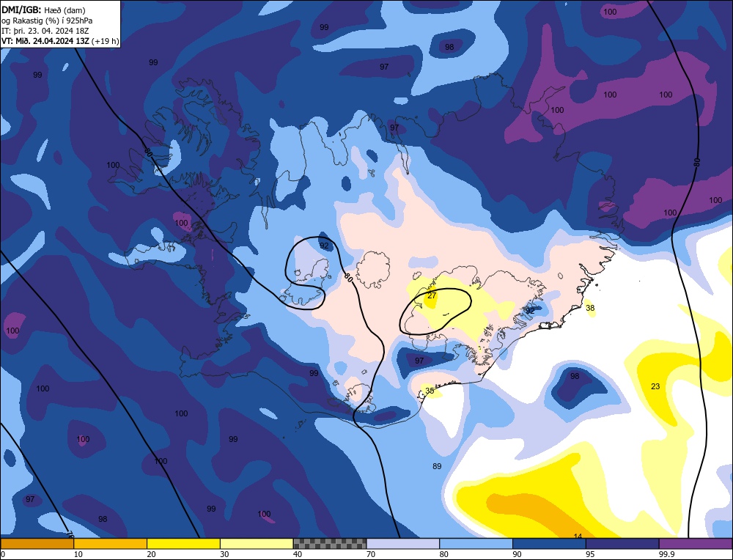The image size is (733, 560).
Task: Click the checkered gray 40–70 legend swatch
Action: click(330, 544)
